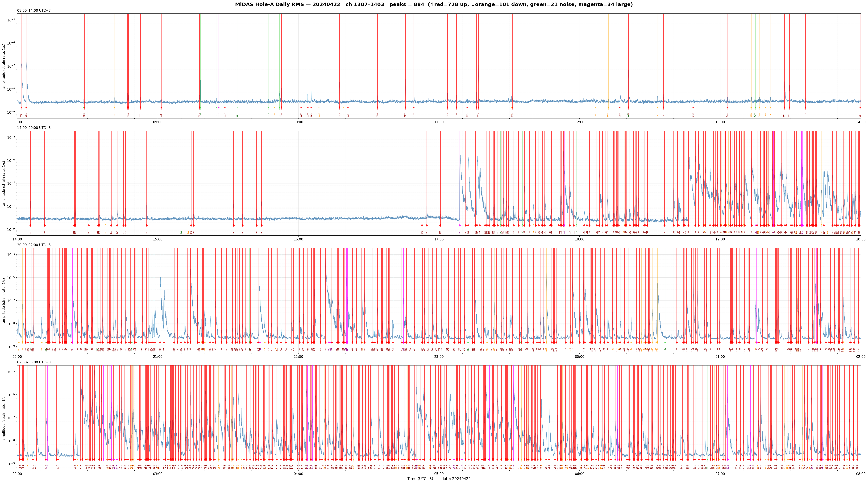Click the "07:00" x-axis tick label
868x483 pixels.
click(720, 474)
